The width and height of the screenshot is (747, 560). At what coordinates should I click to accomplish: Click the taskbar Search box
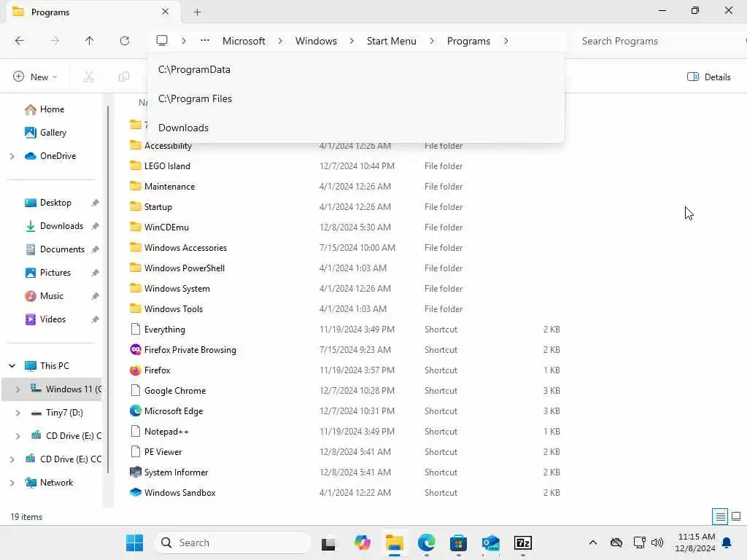[233, 542]
